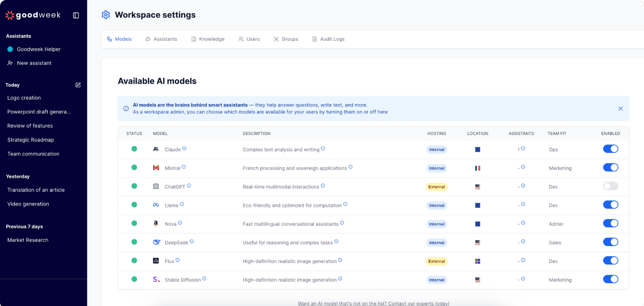Screen dimensions: 644x306
Task: Click the new chat compose icon
Action: click(78, 85)
